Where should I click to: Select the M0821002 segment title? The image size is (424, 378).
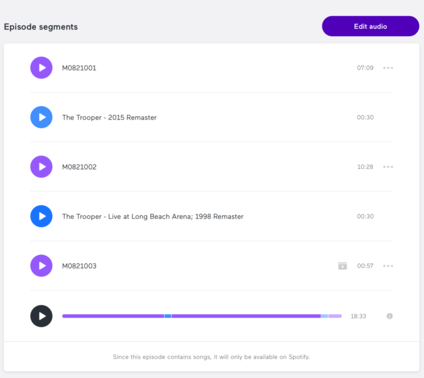[x=79, y=167]
